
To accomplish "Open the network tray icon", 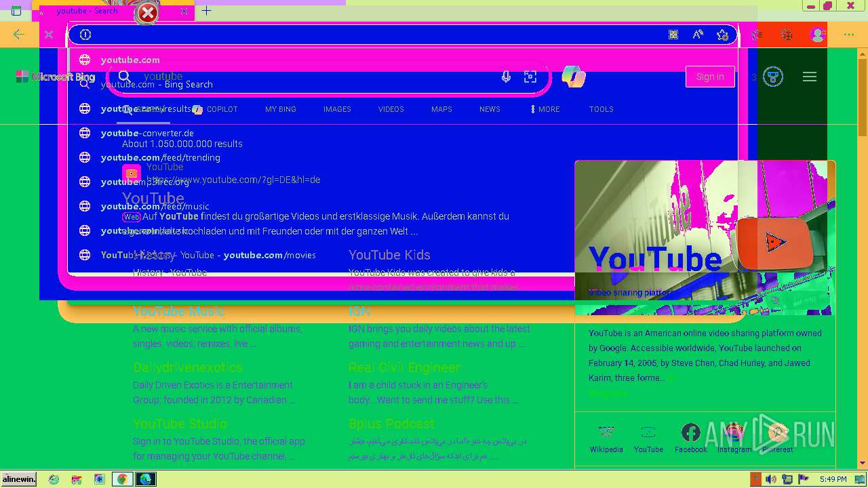I will tap(787, 479).
